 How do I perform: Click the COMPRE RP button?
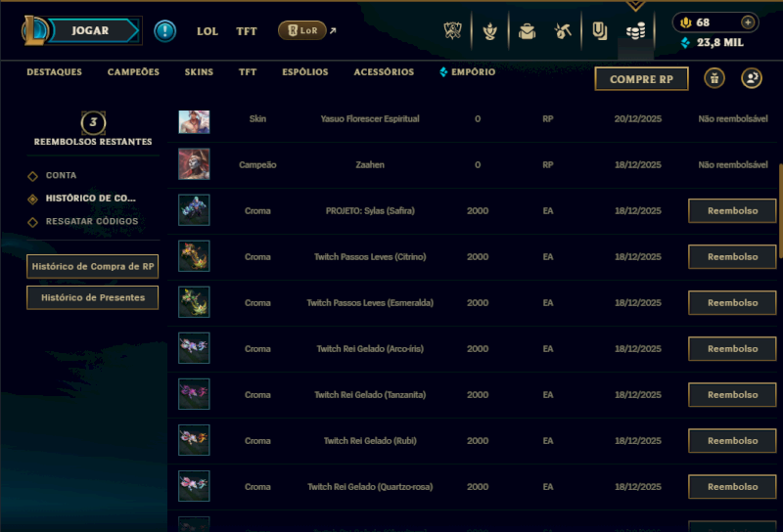641,79
